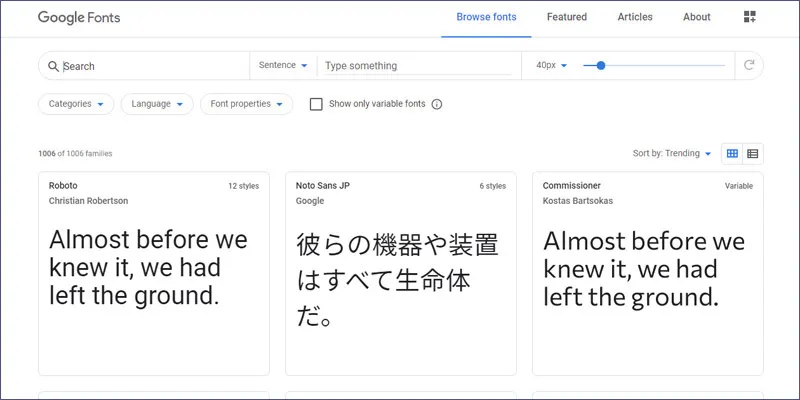Screen dimensions: 800x400
Task: Click the Google Fonts logo
Action: pos(79,17)
